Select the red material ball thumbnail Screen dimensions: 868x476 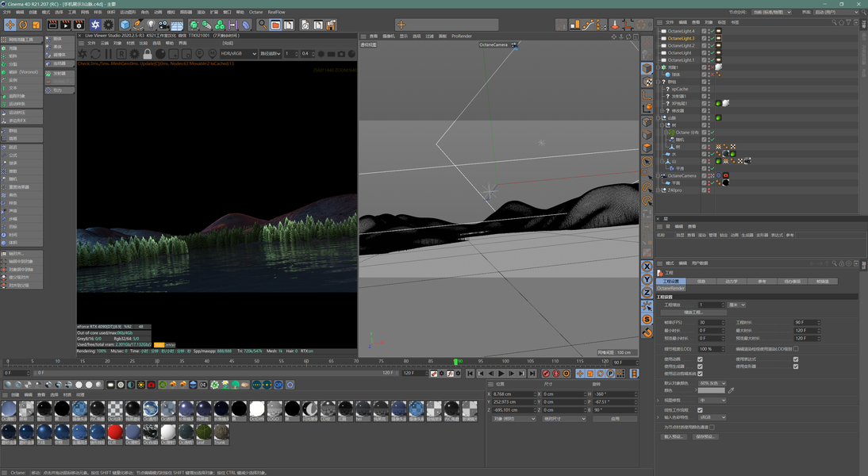click(x=115, y=431)
